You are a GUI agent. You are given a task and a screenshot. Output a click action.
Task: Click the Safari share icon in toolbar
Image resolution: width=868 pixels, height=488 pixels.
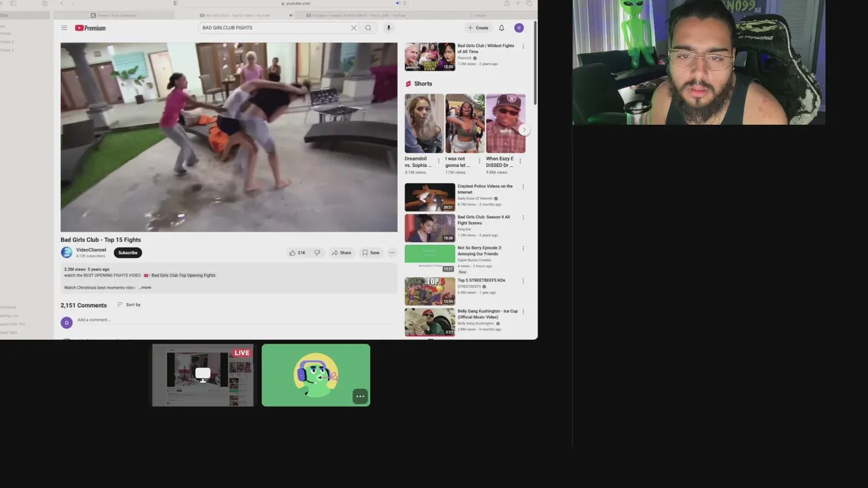pyautogui.click(x=507, y=3)
